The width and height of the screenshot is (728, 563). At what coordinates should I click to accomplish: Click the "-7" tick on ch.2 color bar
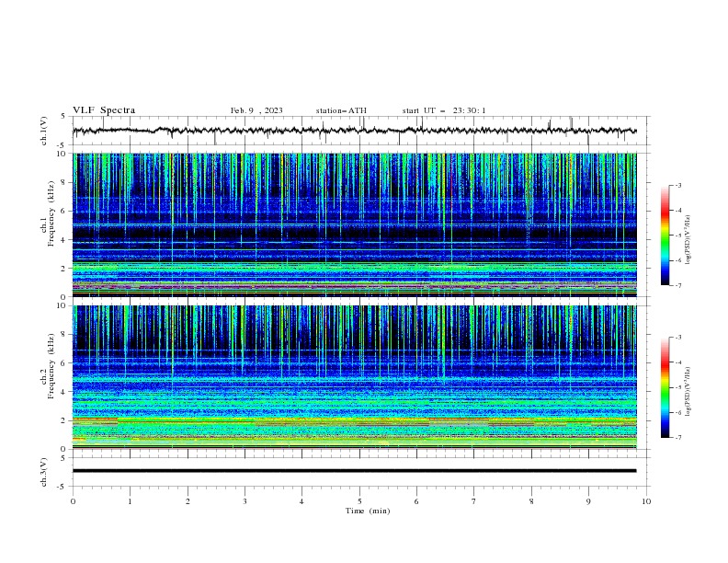point(678,438)
